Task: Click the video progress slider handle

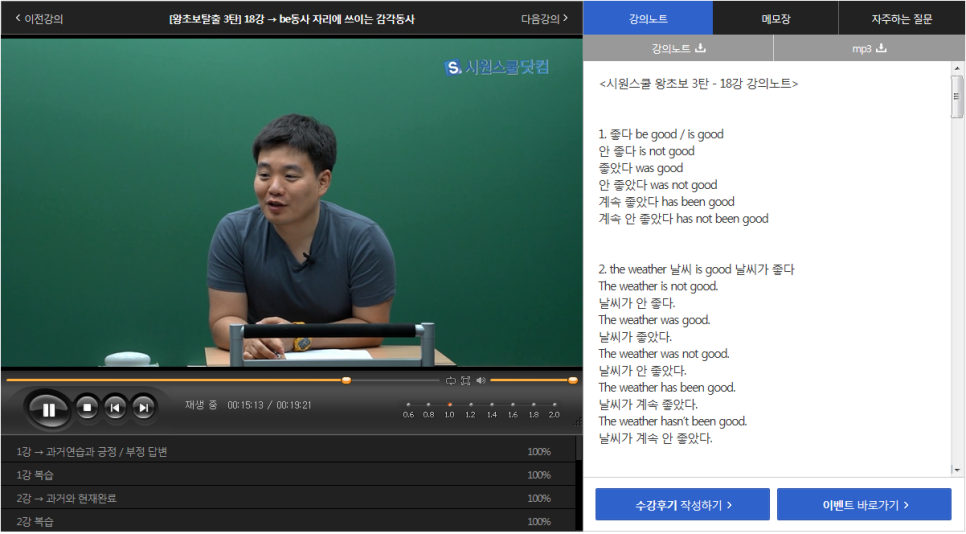Action: click(x=346, y=381)
